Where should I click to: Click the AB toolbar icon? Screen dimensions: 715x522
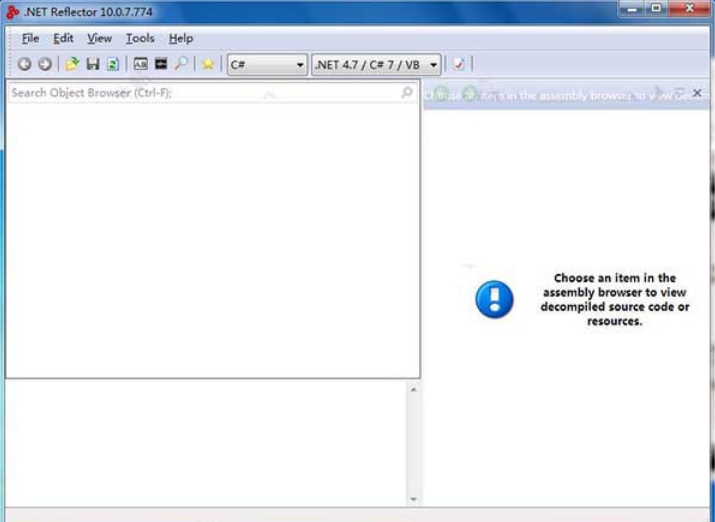tap(140, 64)
